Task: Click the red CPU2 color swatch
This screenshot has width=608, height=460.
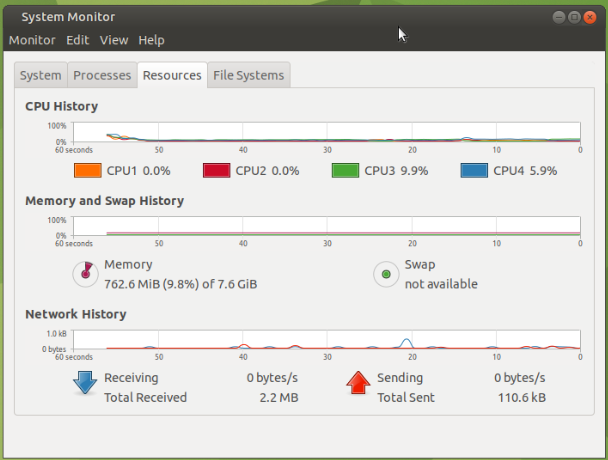Action: click(x=217, y=171)
